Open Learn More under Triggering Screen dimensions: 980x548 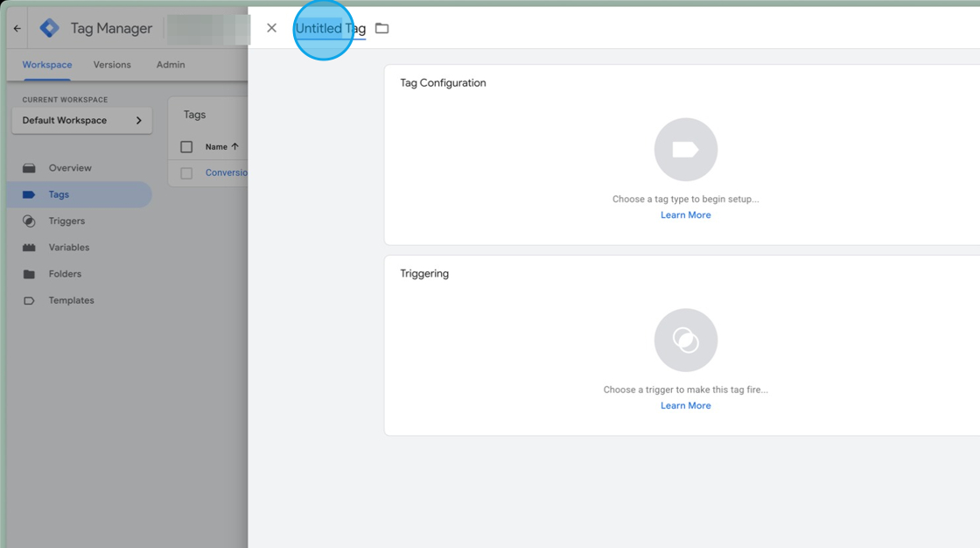click(x=685, y=405)
